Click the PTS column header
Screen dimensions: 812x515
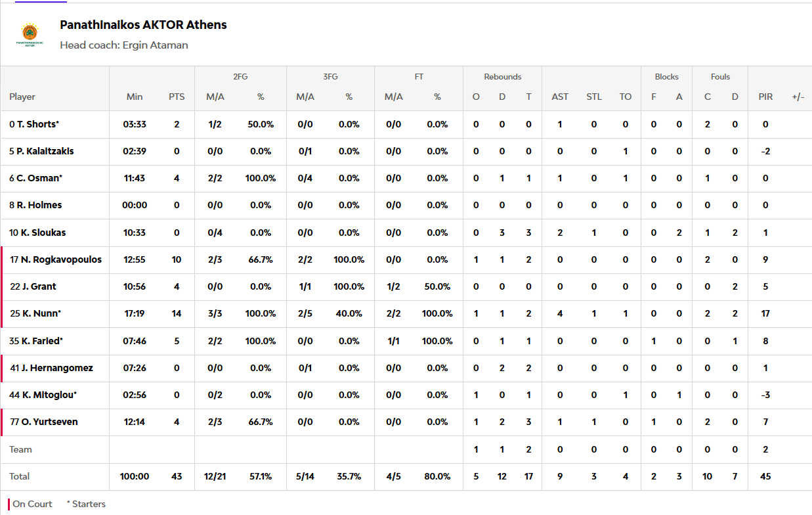click(177, 97)
